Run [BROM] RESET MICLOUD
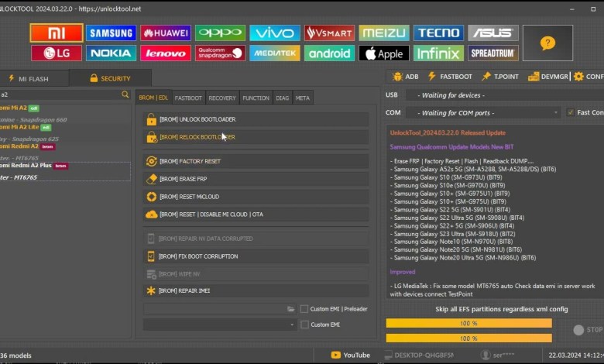604x364 pixels. 256,197
